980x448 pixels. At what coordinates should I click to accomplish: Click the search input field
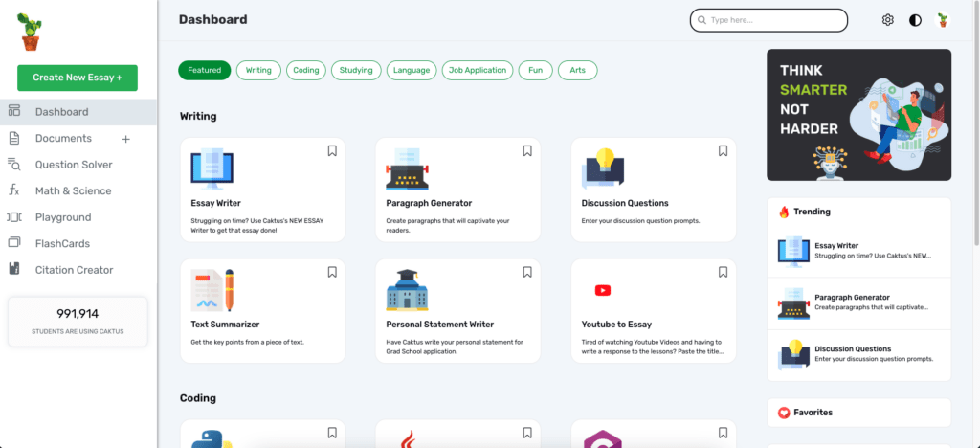click(x=768, y=20)
